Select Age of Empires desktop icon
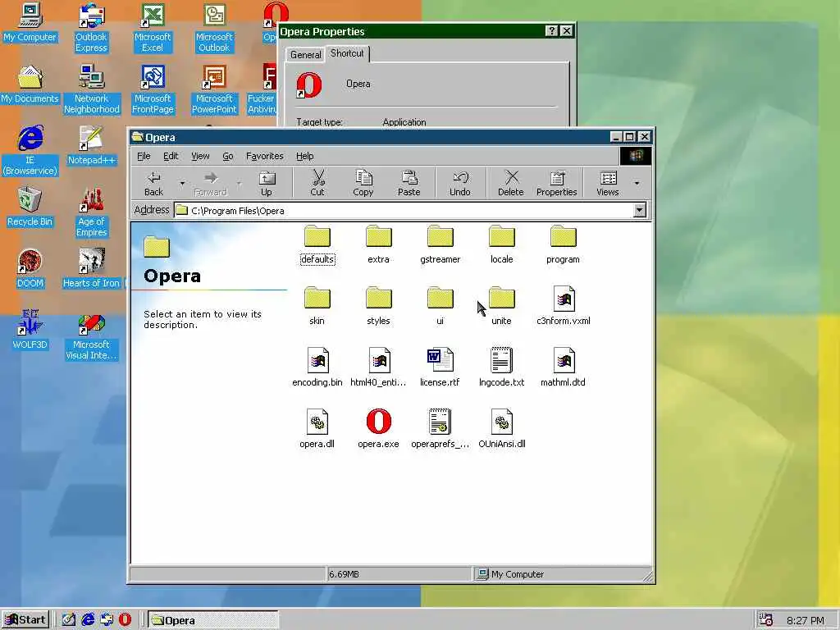 pyautogui.click(x=92, y=212)
